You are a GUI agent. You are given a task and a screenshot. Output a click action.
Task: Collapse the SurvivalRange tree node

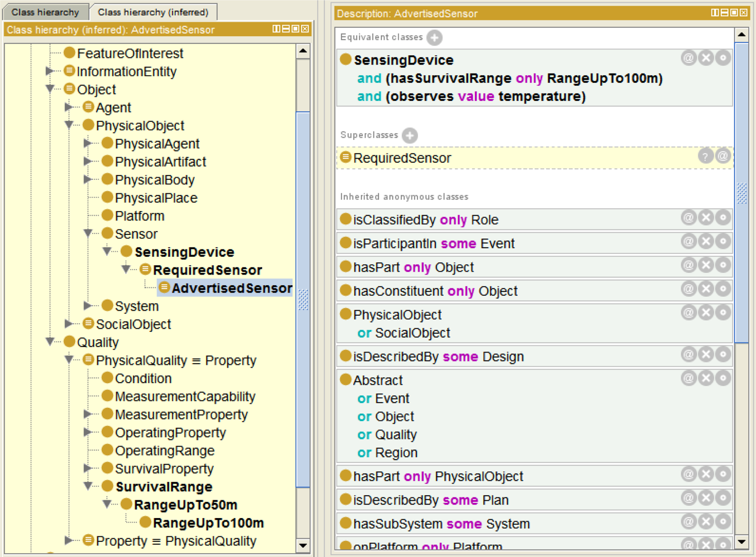point(88,486)
